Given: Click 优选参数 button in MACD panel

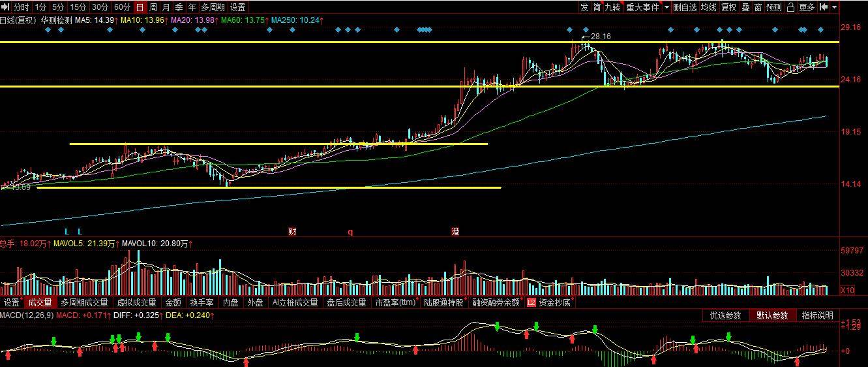Looking at the screenshot, I should (x=725, y=315).
